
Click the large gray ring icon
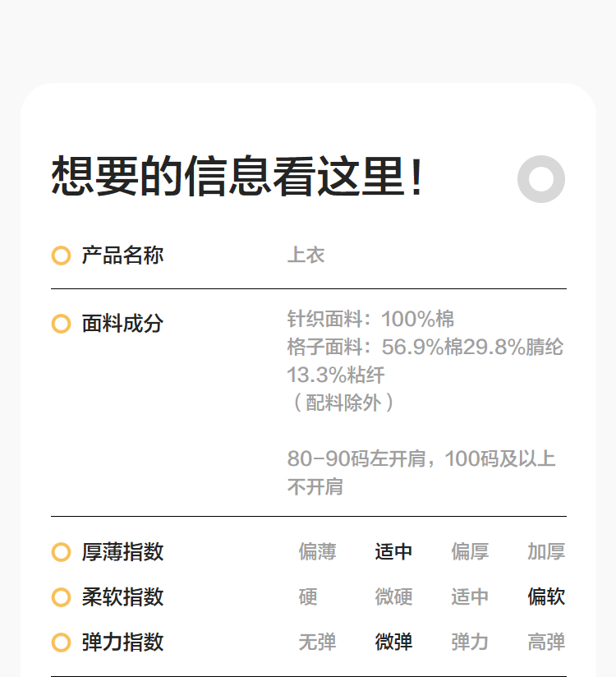click(541, 178)
